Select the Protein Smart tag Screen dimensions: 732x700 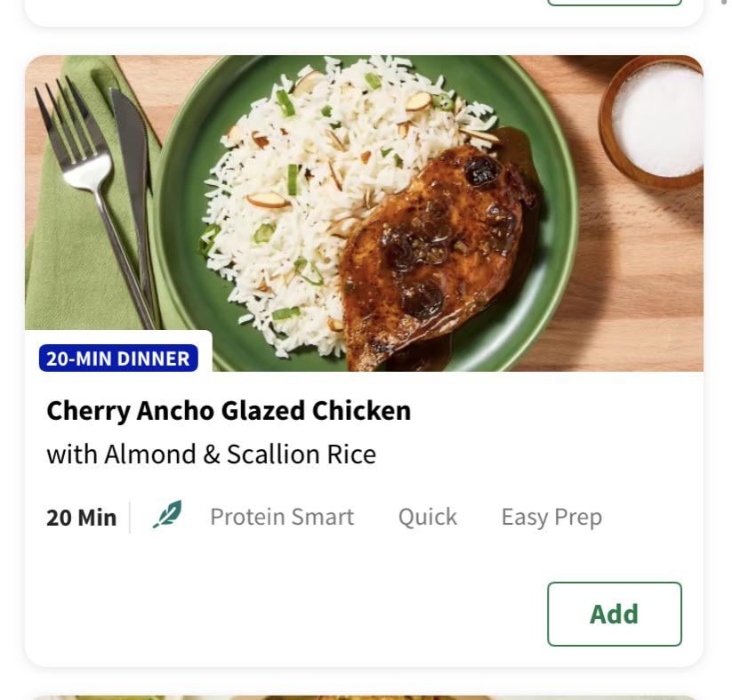coord(281,517)
